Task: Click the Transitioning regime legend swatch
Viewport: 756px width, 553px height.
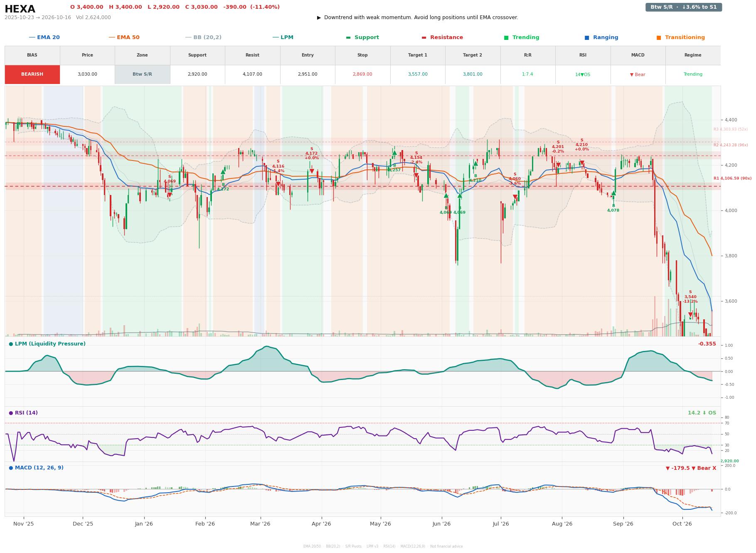Action: click(x=659, y=37)
